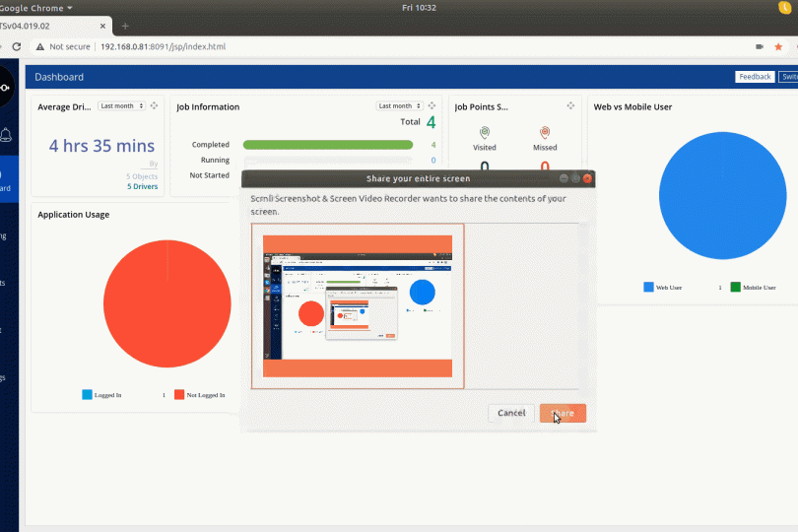Click camera indicator icon in address bar

[760, 46]
